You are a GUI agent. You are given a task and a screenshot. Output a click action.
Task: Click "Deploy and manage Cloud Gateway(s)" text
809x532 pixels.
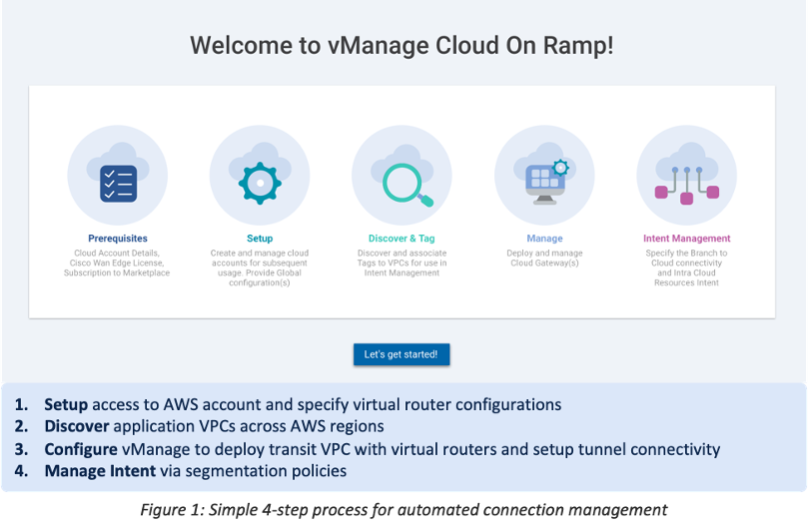pyautogui.click(x=544, y=258)
